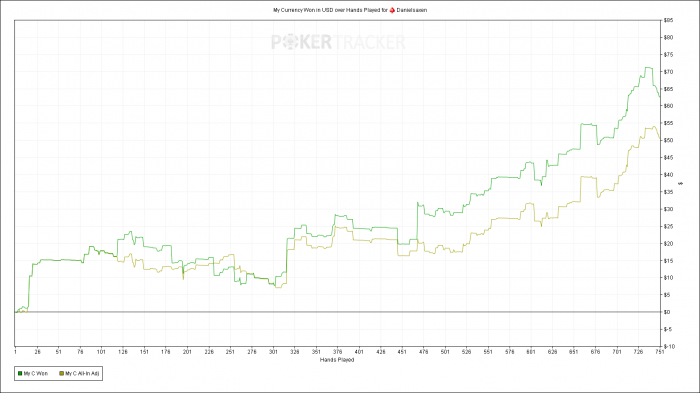Image resolution: width=700 pixels, height=393 pixels.
Task: Click the "576" x-axis tick label
Action: tap(509, 352)
